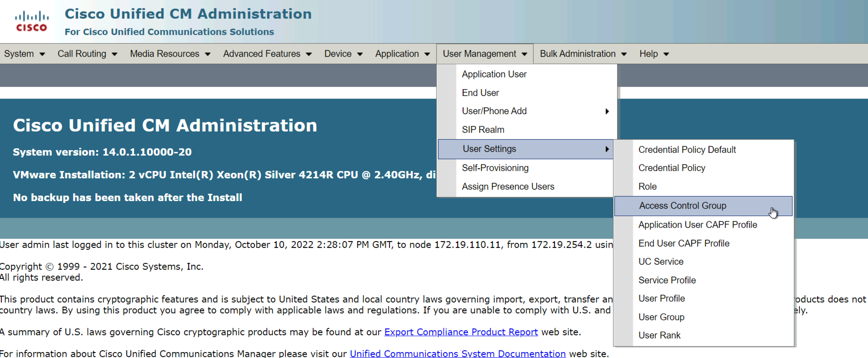Click 'No backup has been taken' message
This screenshot has height=358, width=868.
point(127,197)
